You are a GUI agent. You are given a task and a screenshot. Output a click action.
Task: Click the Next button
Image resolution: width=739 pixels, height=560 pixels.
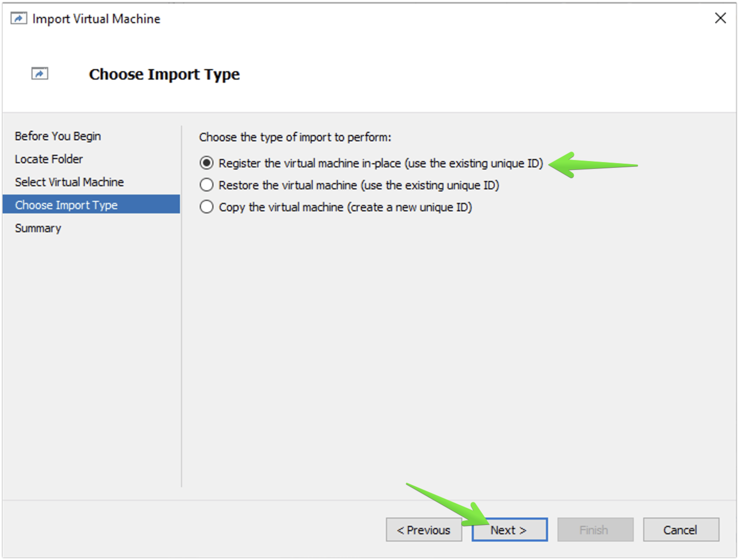[509, 530]
